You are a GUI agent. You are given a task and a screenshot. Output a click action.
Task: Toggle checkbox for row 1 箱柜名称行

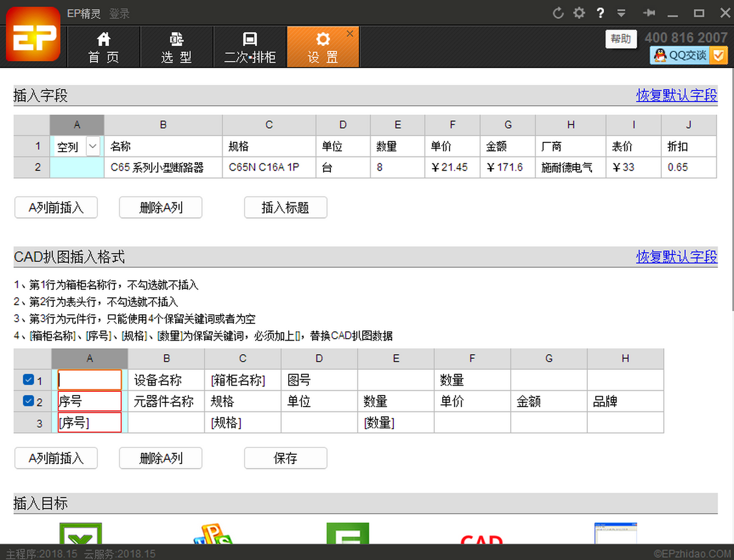click(x=28, y=380)
